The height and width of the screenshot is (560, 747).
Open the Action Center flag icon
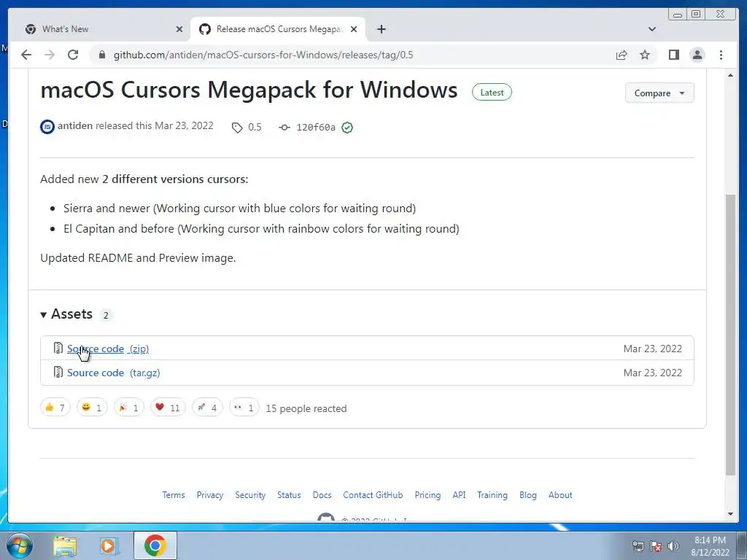coord(656,546)
